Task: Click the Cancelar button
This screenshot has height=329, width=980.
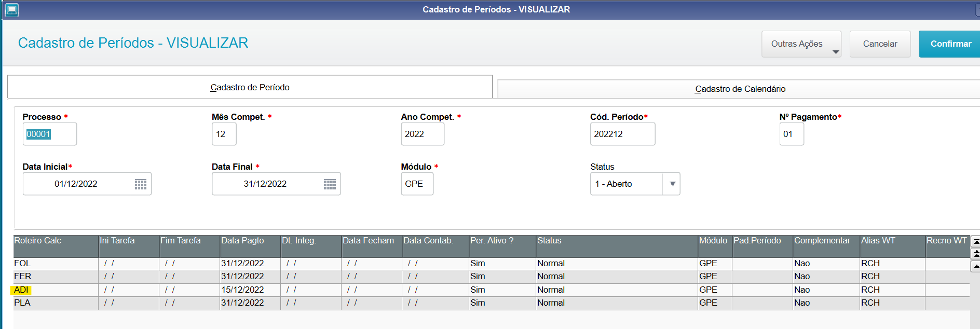Action: click(x=880, y=44)
